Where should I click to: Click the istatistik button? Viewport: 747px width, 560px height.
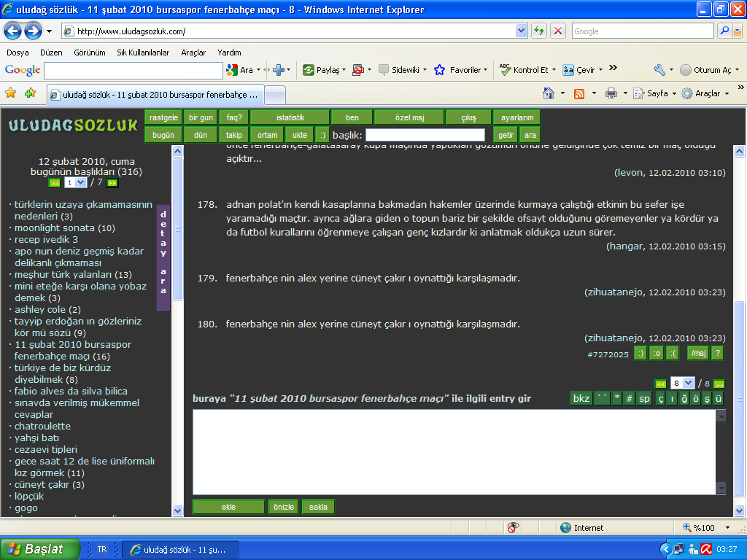(290, 117)
